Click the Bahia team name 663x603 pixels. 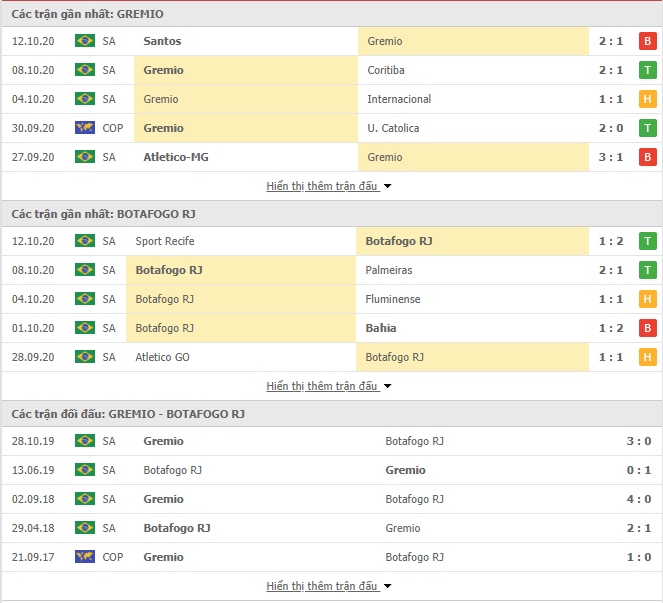pos(381,328)
